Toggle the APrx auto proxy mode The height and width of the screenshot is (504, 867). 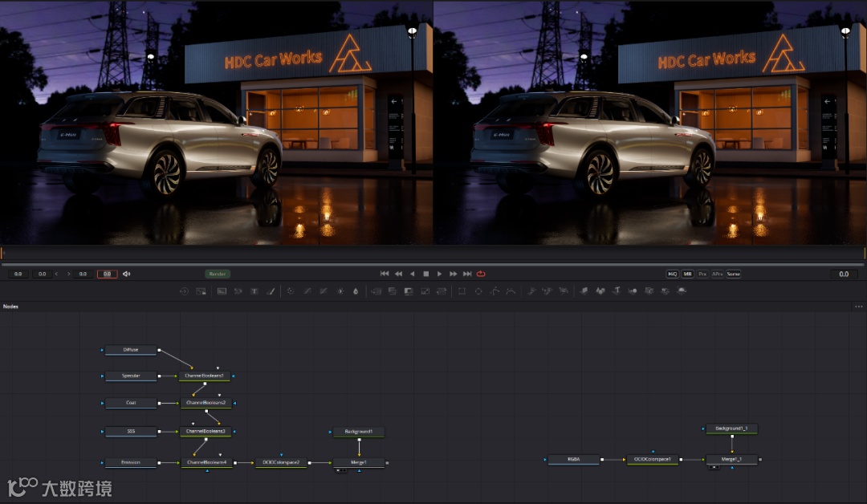pyautogui.click(x=717, y=274)
